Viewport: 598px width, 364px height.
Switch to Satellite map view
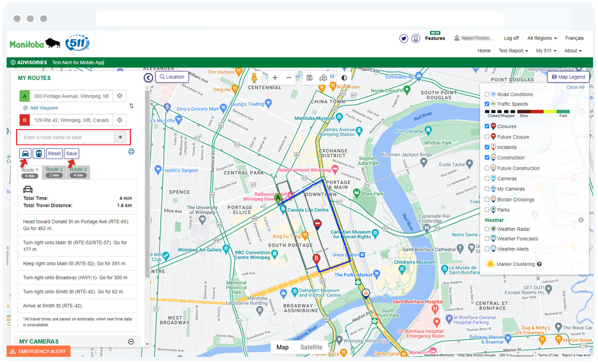point(311,347)
